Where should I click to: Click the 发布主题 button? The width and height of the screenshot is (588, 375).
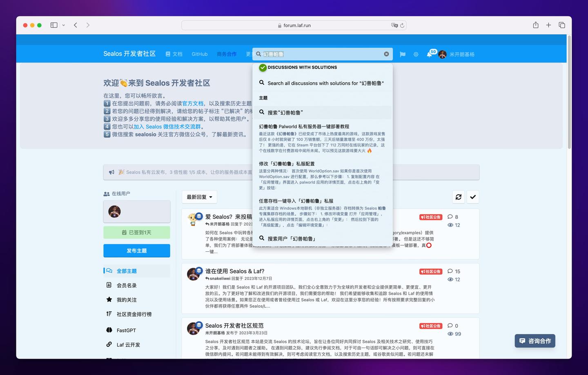pos(136,251)
